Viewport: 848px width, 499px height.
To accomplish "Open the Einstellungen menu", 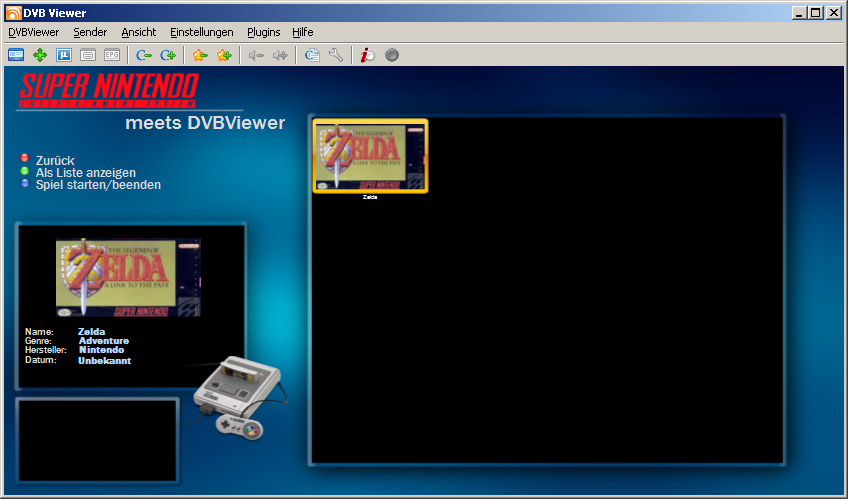I will [202, 32].
